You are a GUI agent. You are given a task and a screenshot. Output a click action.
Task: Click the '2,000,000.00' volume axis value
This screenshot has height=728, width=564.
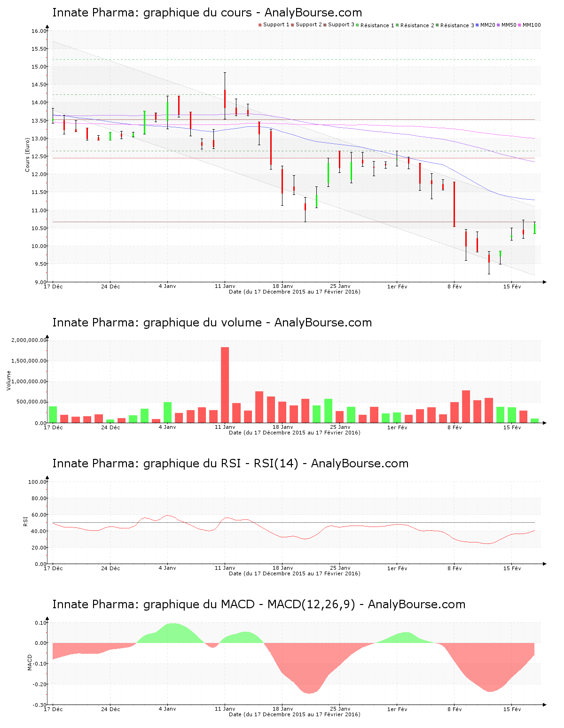pos(29,340)
